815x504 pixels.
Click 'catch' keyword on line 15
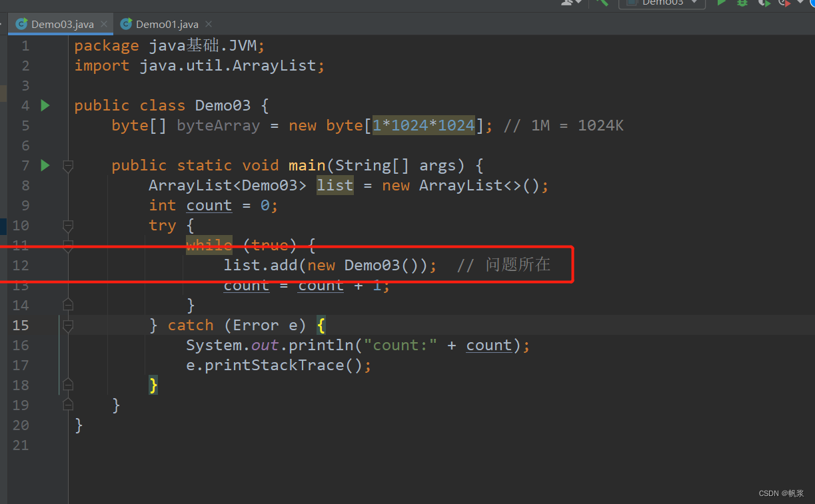click(191, 325)
